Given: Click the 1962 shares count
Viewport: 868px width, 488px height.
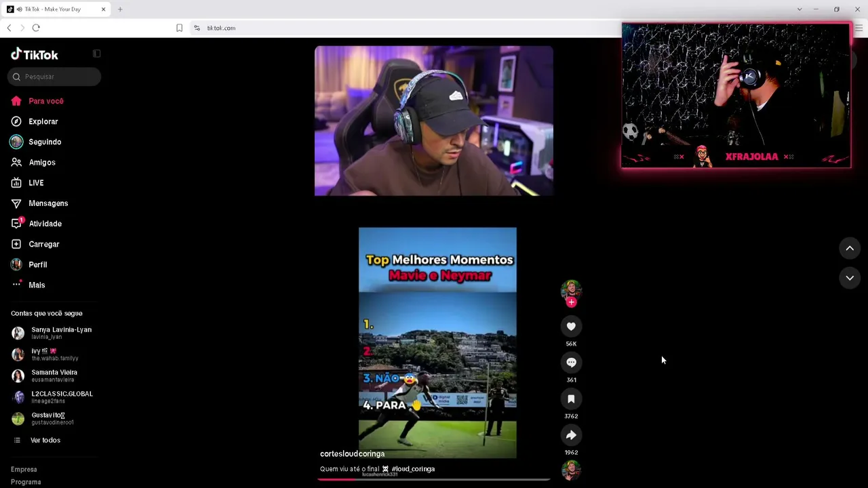Looking at the screenshot, I should 571,453.
